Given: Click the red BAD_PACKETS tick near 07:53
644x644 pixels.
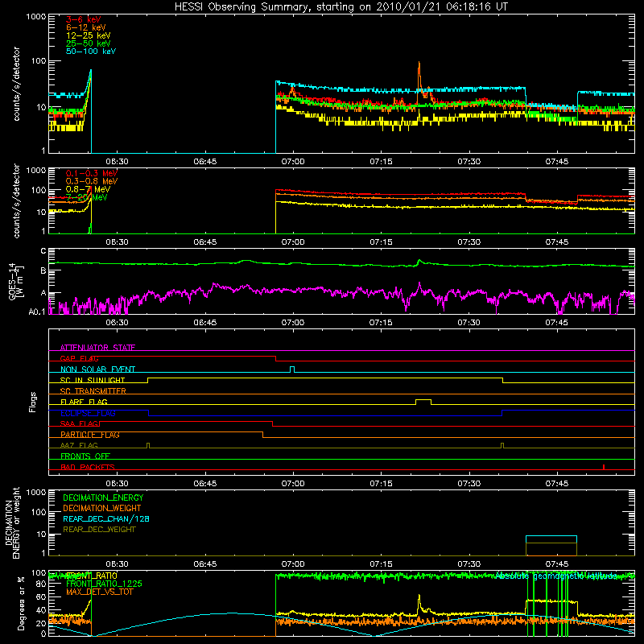Looking at the screenshot, I should pyautogui.click(x=603, y=467).
